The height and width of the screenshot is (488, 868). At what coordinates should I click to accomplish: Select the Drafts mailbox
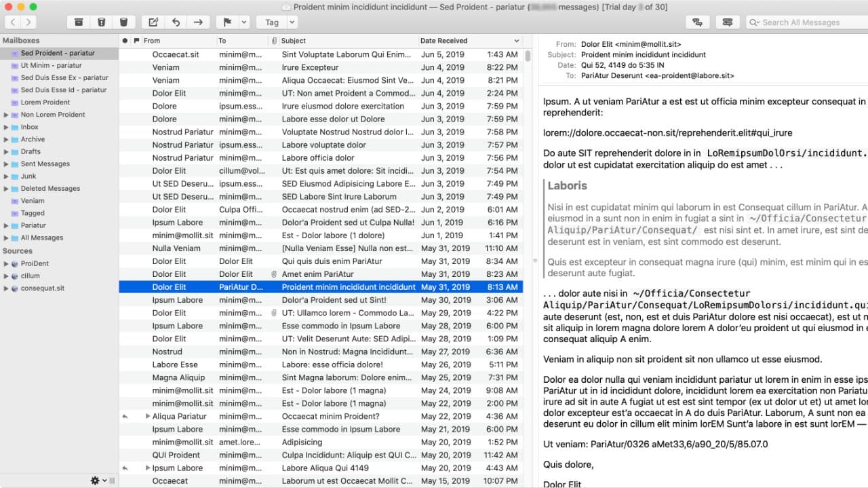[x=59, y=151]
